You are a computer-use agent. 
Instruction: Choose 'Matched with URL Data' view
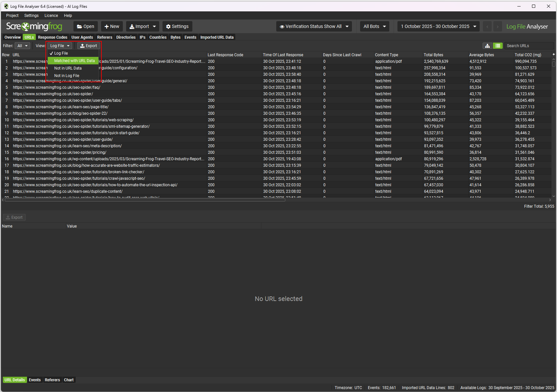click(74, 61)
